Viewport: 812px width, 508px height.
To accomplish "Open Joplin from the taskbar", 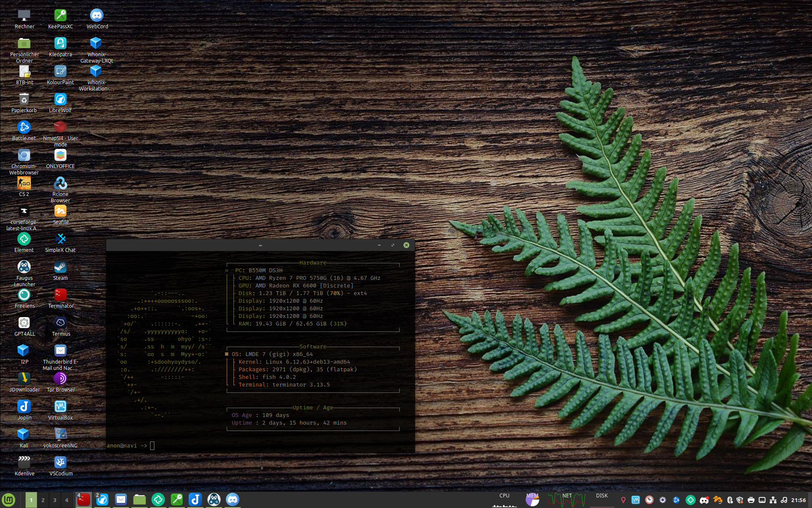I will tap(195, 500).
